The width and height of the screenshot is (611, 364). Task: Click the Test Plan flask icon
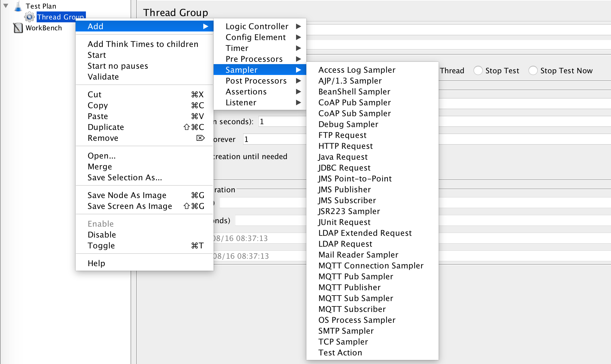point(18,6)
